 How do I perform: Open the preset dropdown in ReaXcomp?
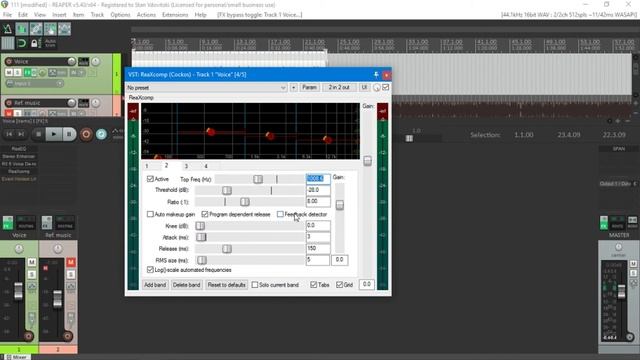207,88
